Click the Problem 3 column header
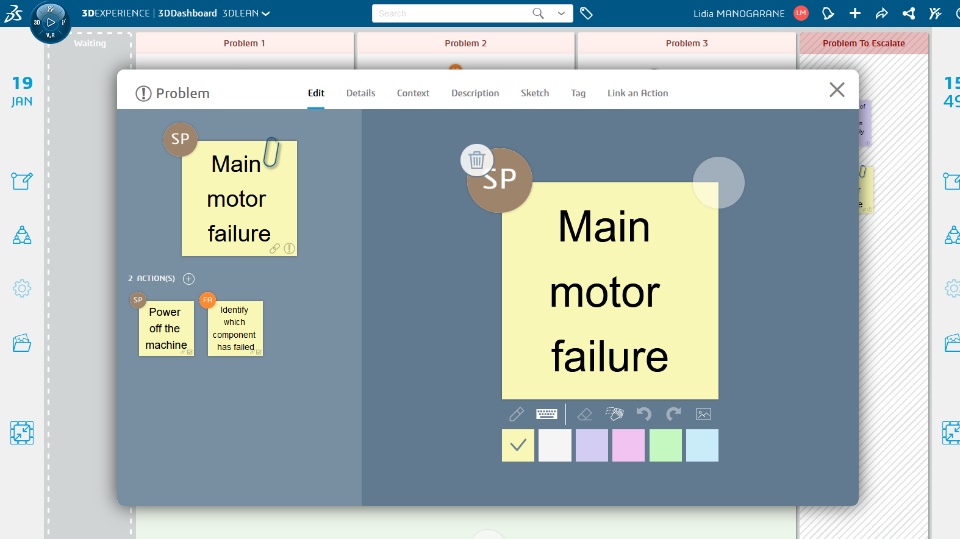The height and width of the screenshot is (539, 960). [686, 43]
